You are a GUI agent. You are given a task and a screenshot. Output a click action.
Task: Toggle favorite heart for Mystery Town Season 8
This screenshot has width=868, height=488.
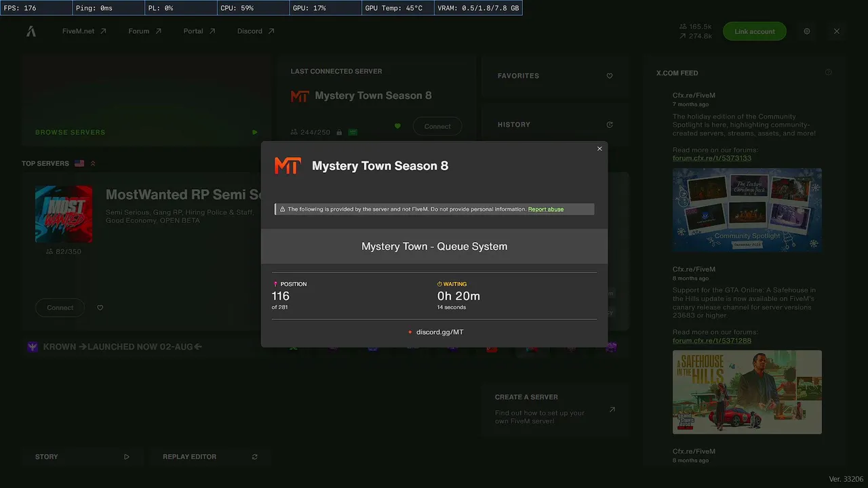[398, 126]
